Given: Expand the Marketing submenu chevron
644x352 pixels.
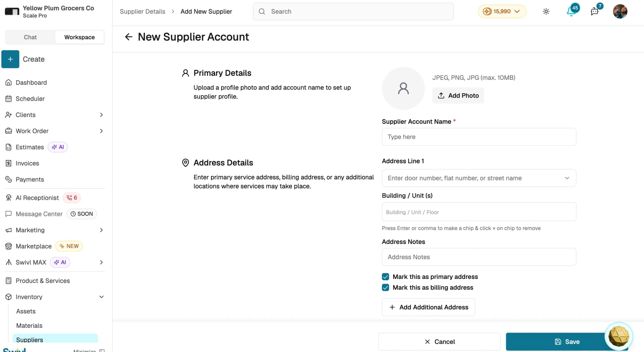Looking at the screenshot, I should 101,230.
